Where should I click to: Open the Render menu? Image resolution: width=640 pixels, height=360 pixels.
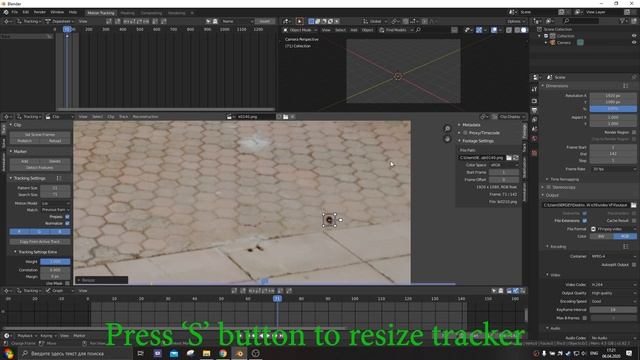[40, 12]
